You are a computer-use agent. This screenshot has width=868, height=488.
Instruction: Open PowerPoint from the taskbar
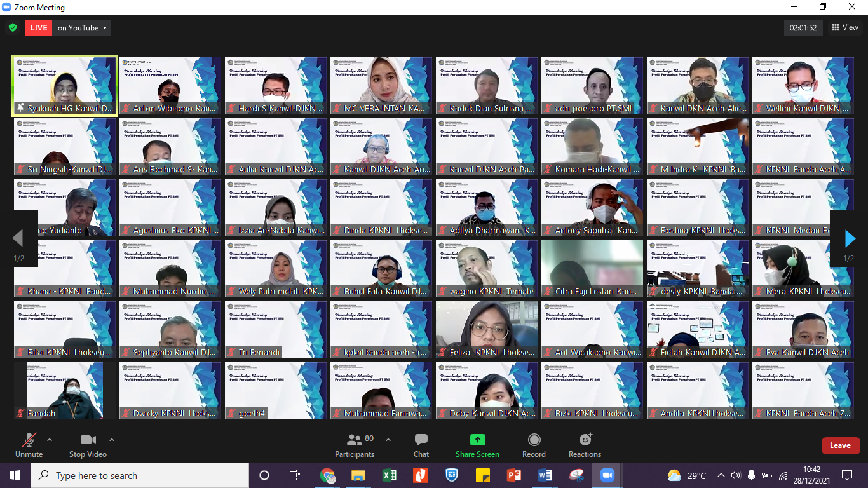pyautogui.click(x=514, y=475)
